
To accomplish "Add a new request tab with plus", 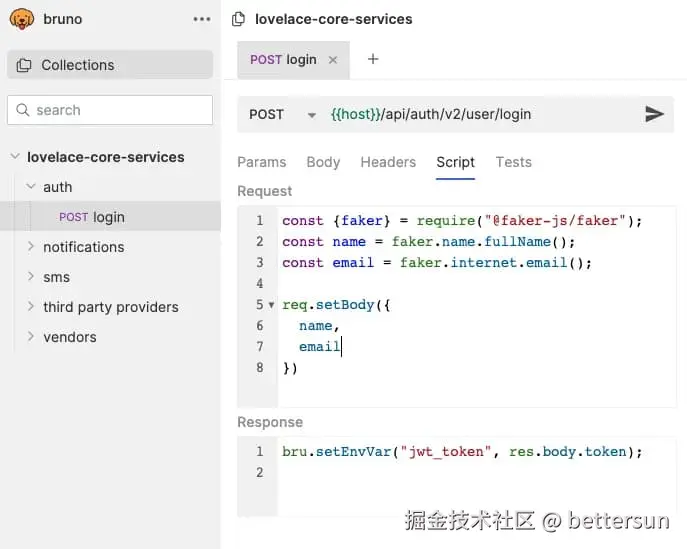I will (373, 59).
